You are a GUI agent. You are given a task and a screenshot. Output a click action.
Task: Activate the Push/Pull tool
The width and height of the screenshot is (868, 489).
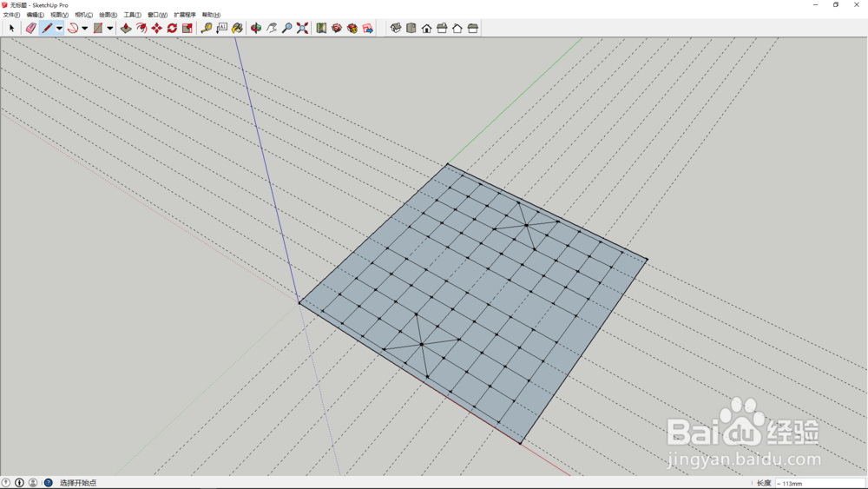click(126, 29)
